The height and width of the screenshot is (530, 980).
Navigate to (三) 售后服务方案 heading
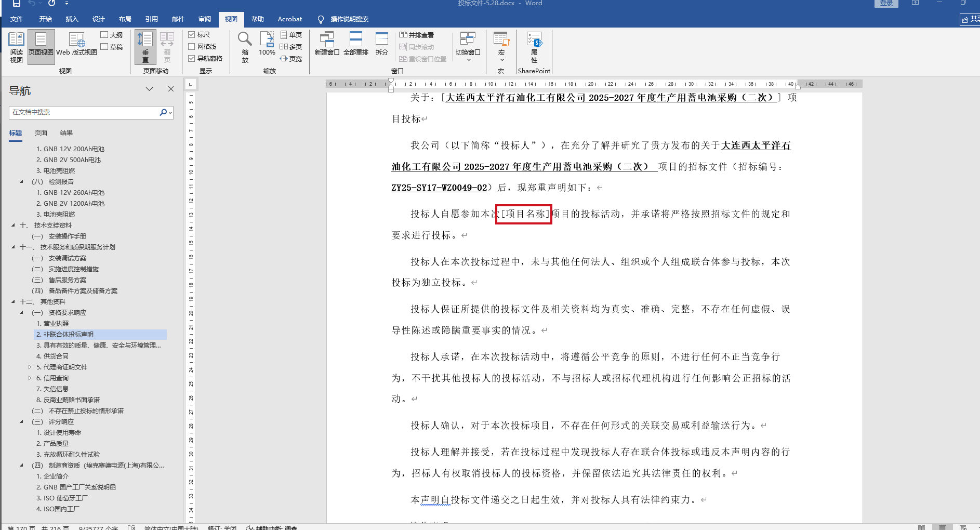tap(59, 280)
